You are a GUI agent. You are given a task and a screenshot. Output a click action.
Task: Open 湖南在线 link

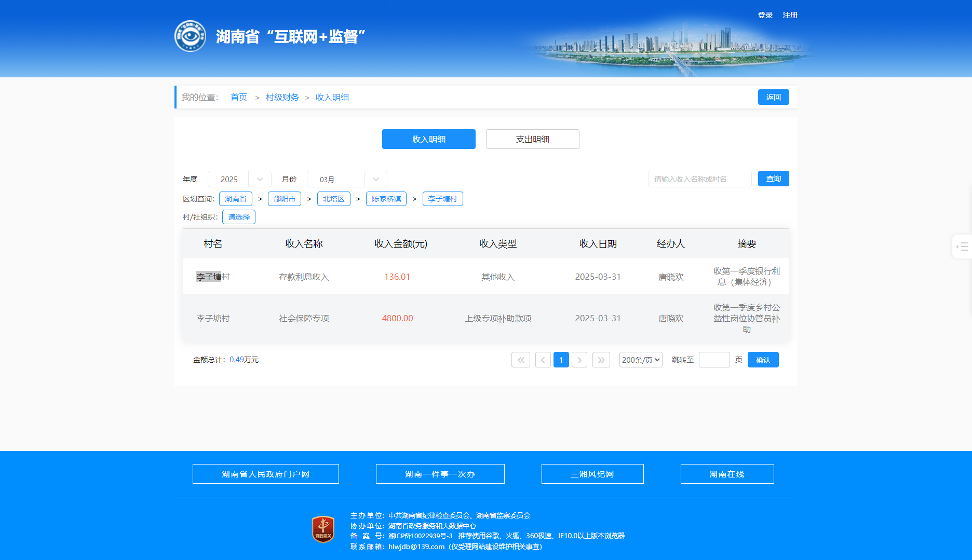click(x=727, y=474)
